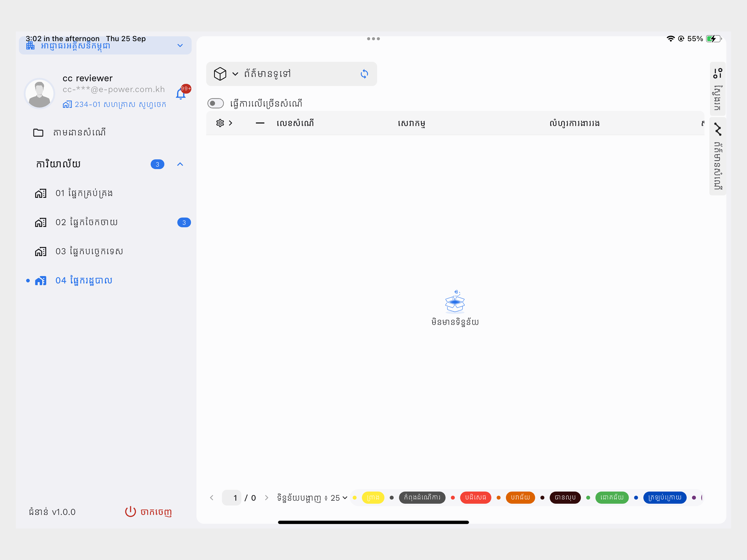This screenshot has height=560, width=747.
Task: Click the building icon in the organization selector
Action: click(x=30, y=46)
